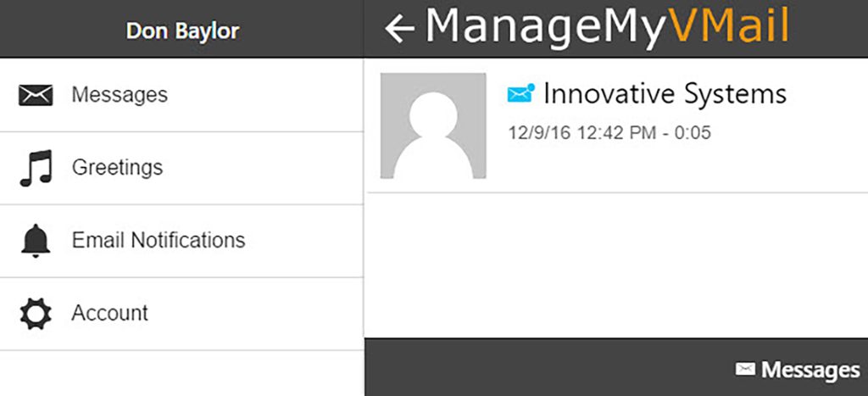Screen dimensions: 868x396
Task: Click the Don Baylor user name header
Action: point(182,31)
